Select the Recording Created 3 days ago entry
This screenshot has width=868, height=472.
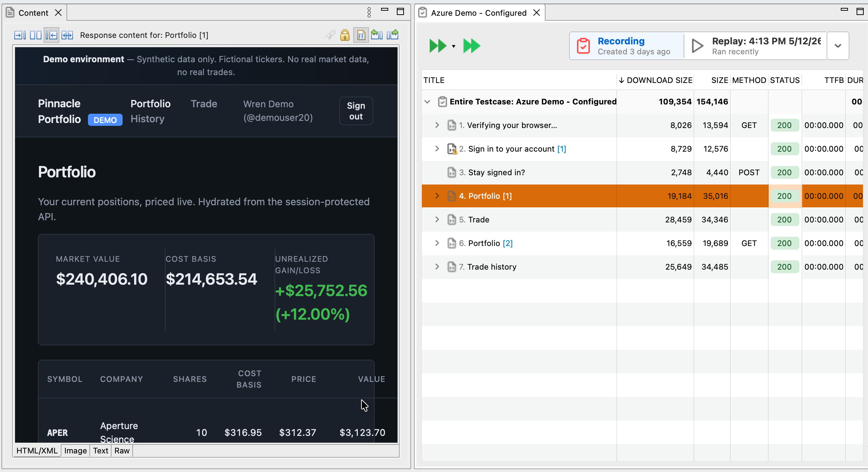627,46
